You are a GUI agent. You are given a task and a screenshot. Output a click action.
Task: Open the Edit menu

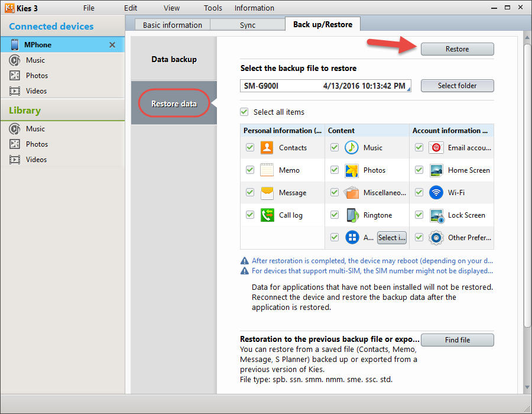point(131,8)
